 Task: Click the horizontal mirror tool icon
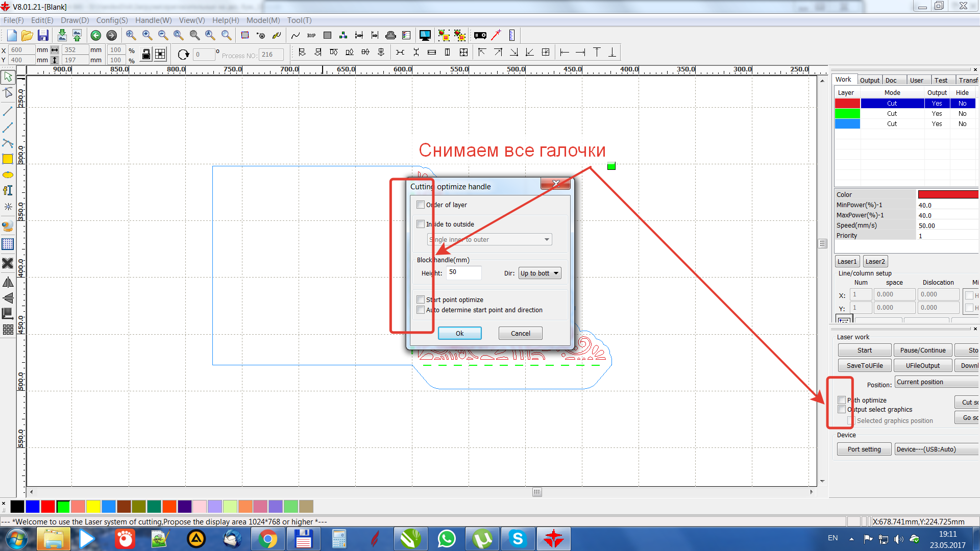[x=8, y=282]
